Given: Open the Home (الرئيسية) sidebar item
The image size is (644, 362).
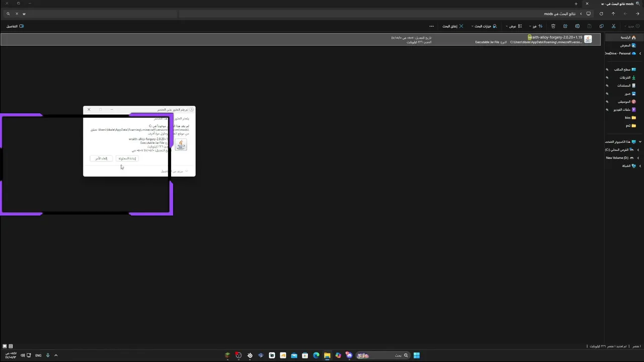Looking at the screenshot, I should pos(627,37).
